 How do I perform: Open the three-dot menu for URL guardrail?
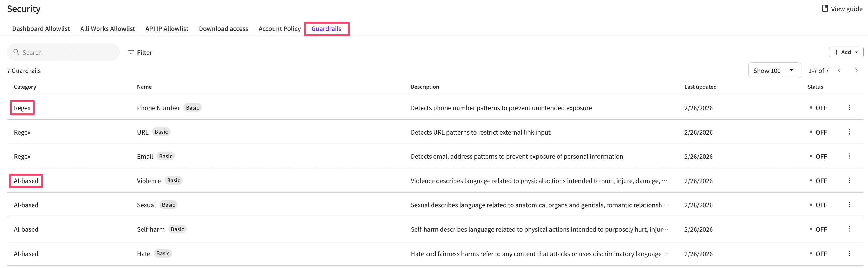coord(849,132)
